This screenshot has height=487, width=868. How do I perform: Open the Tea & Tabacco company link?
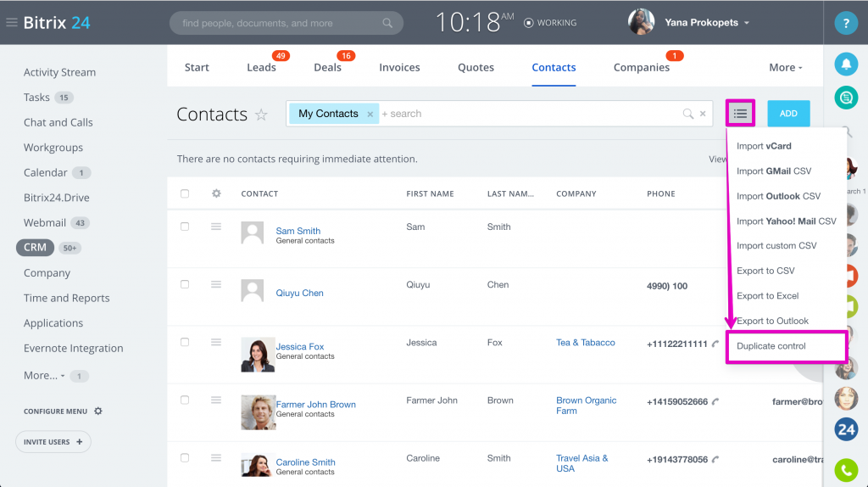(x=586, y=343)
